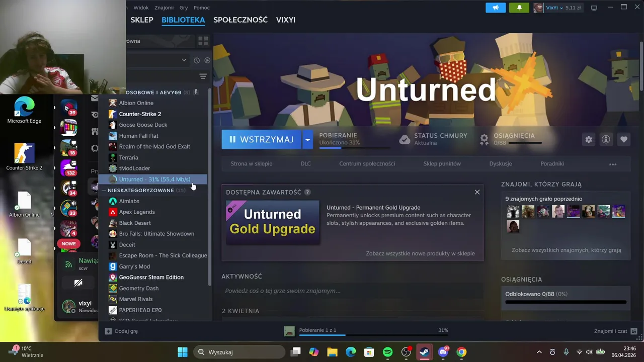Screen dimensions: 644x362
Task: Open Unturned Gold Upgrade thumbnail
Action: tap(273, 222)
